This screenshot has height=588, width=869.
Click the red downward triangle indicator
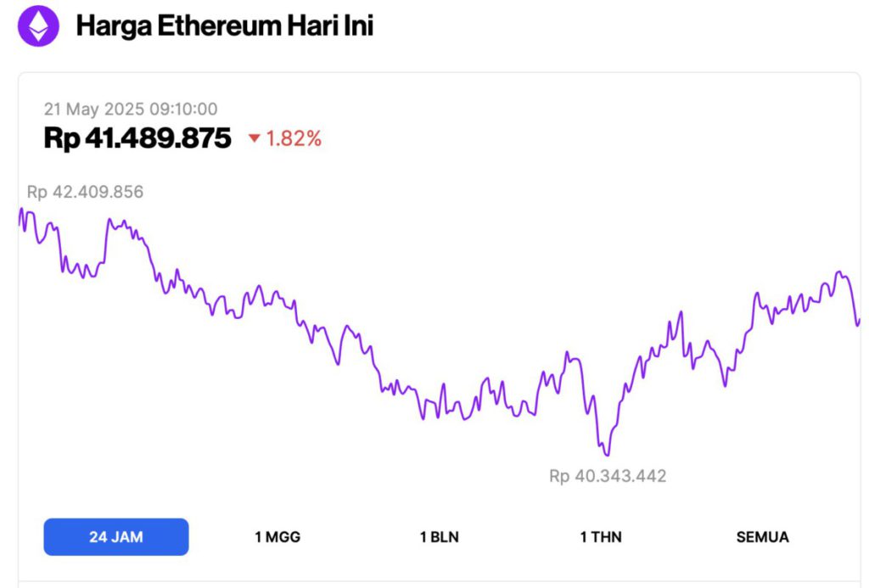tap(254, 138)
